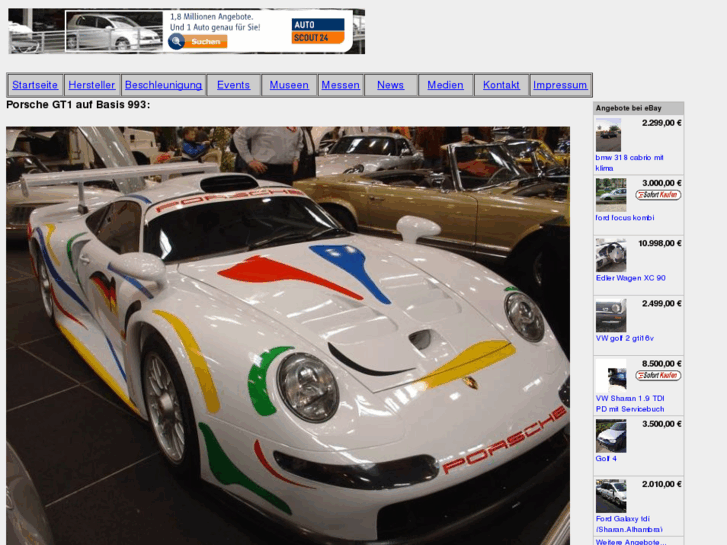Screen dimensions: 727x545
Task: Click the VW Sharan thumbnail
Action: tap(611, 376)
